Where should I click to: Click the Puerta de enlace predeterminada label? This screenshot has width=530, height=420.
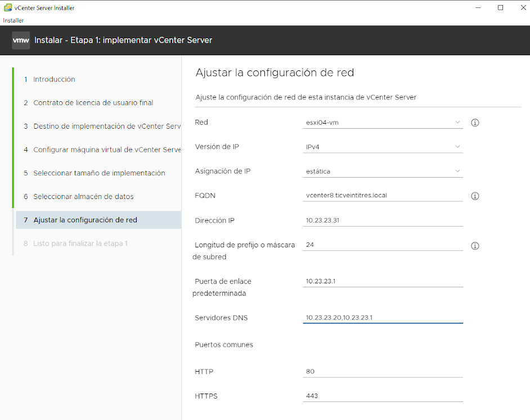point(222,287)
